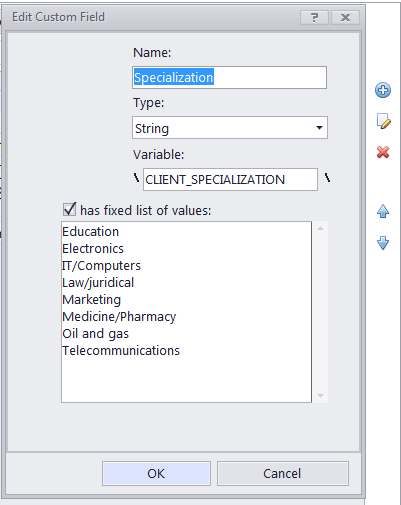Click the blue move down arrow
The width and height of the screenshot is (401, 505).
[x=383, y=243]
